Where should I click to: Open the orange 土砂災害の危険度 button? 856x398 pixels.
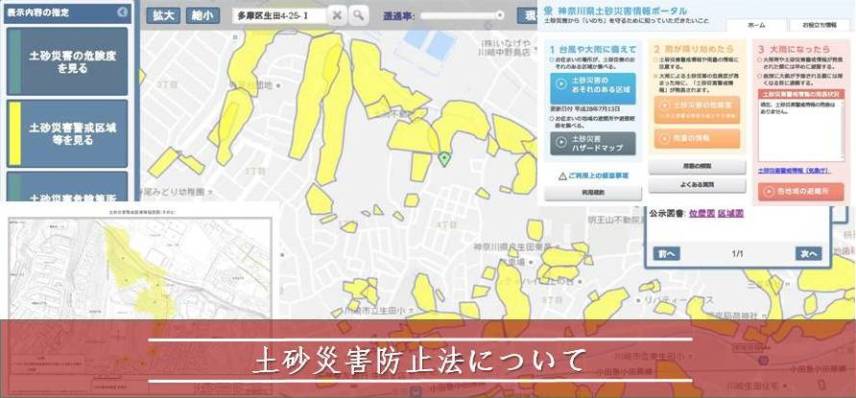coord(697,110)
